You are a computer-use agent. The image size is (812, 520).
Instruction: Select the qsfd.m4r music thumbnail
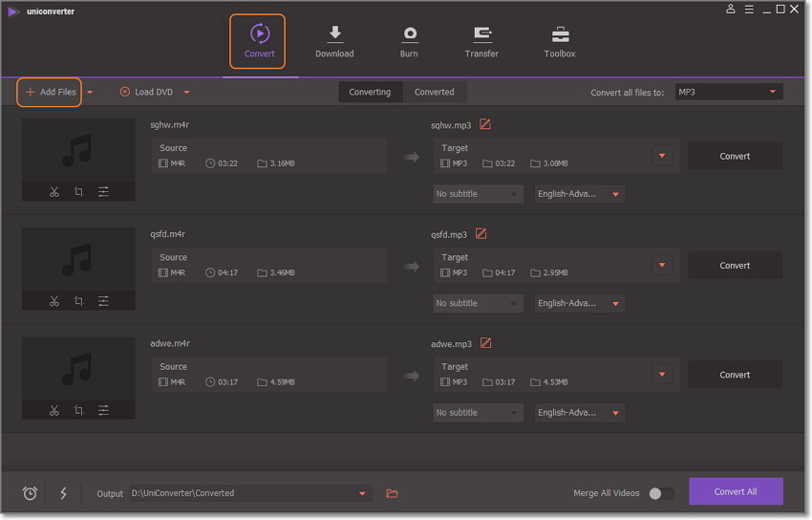(77, 260)
